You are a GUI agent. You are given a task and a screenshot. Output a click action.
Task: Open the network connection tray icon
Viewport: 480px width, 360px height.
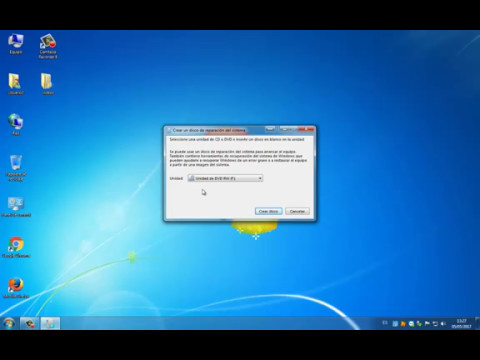tap(435, 324)
